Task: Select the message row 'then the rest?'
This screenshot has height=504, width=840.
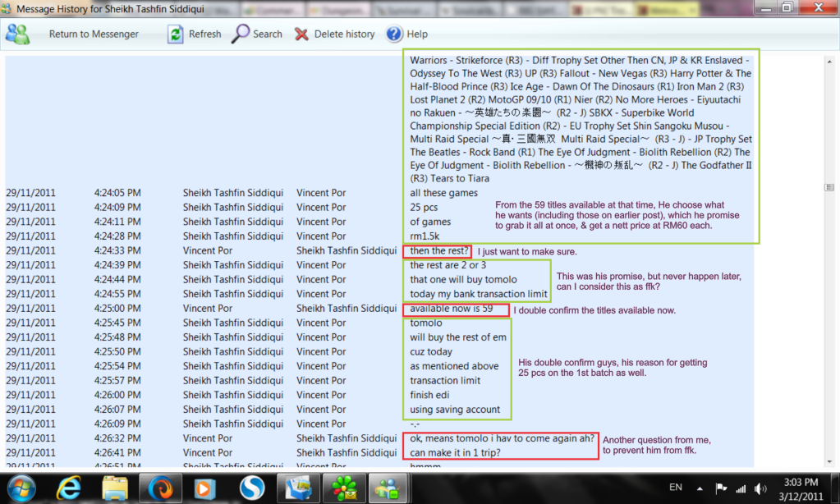Action: coord(439,250)
